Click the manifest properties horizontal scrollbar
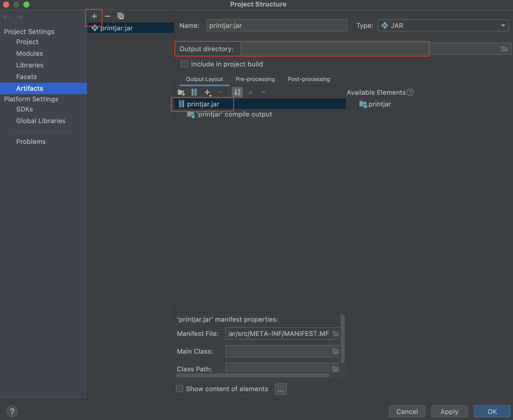This screenshot has height=420, width=513. click(x=253, y=375)
